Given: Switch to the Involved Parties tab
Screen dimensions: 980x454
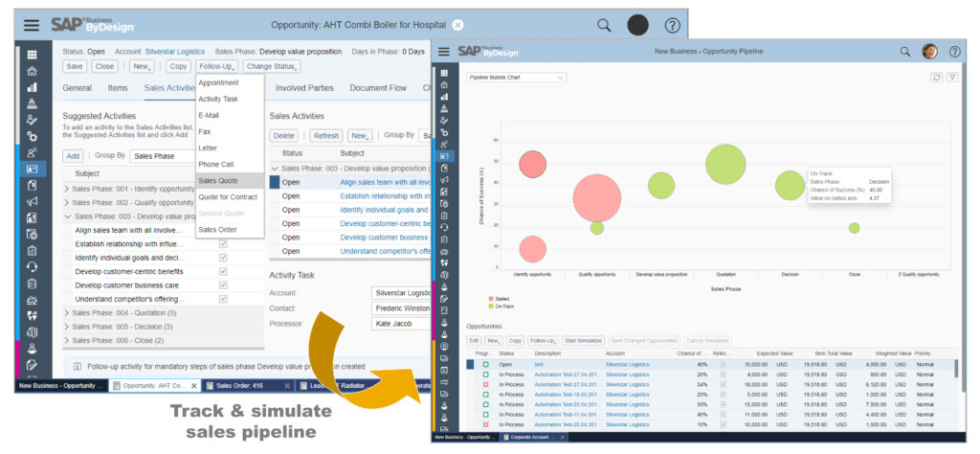Looking at the screenshot, I should tap(304, 88).
